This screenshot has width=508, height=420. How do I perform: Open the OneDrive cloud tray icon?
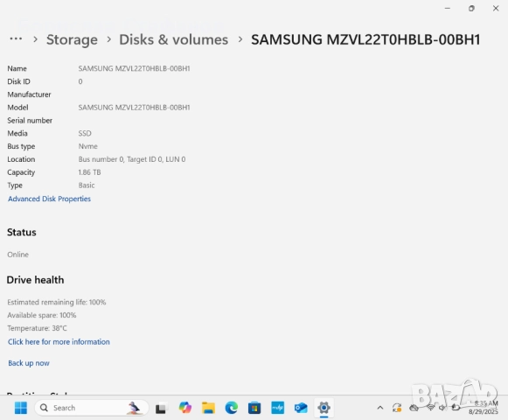[414, 408]
